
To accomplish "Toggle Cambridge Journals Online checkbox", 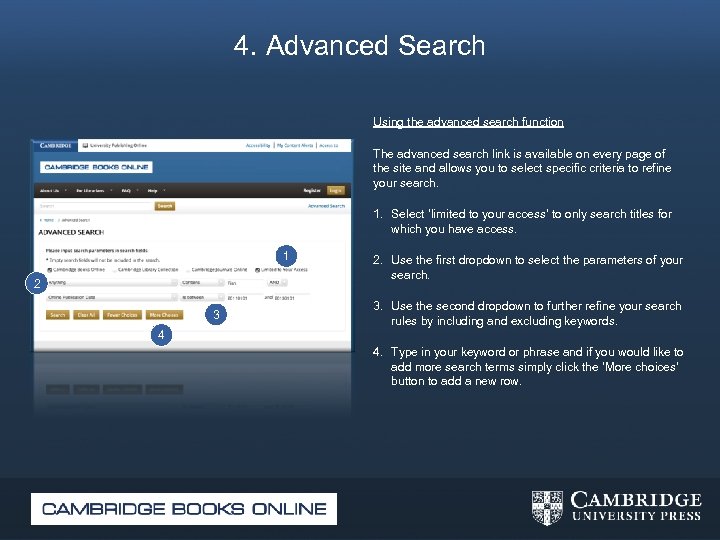I will [188, 270].
